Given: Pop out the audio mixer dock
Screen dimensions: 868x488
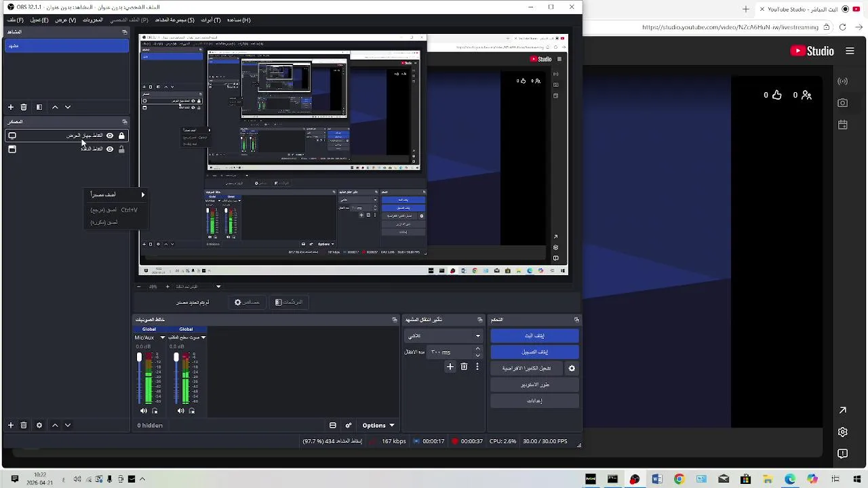Looking at the screenshot, I should click(x=395, y=319).
